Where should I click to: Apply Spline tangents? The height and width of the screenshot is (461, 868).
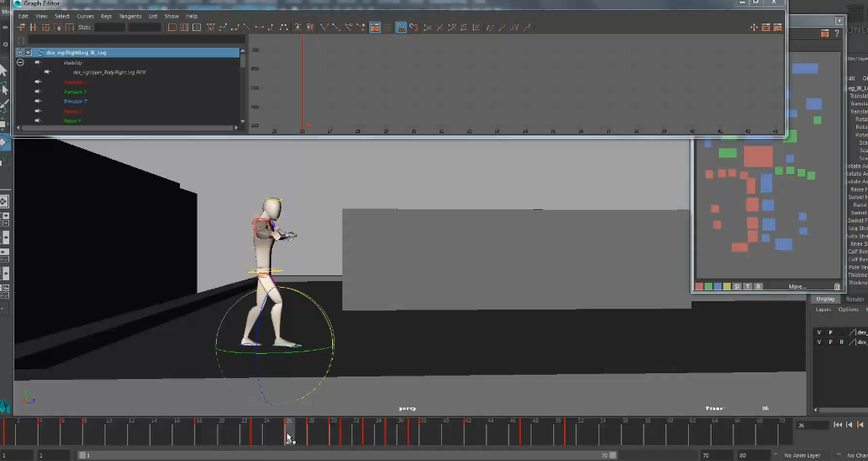point(223,27)
